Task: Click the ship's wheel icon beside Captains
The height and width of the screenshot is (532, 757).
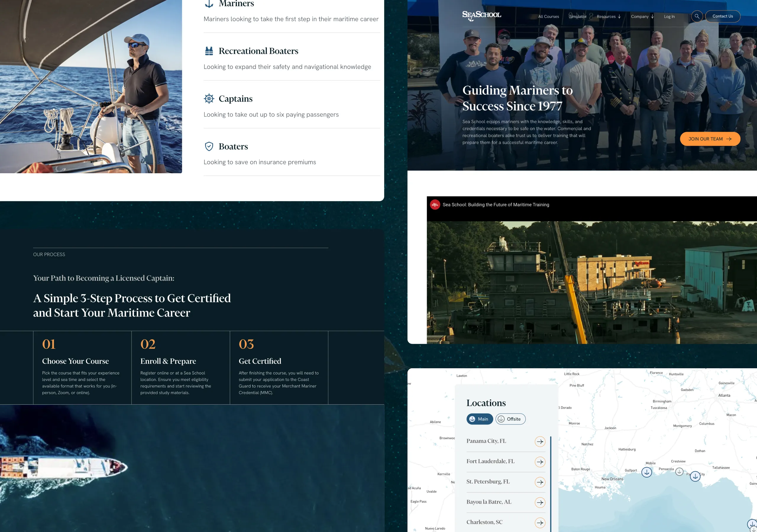Action: 209,98
